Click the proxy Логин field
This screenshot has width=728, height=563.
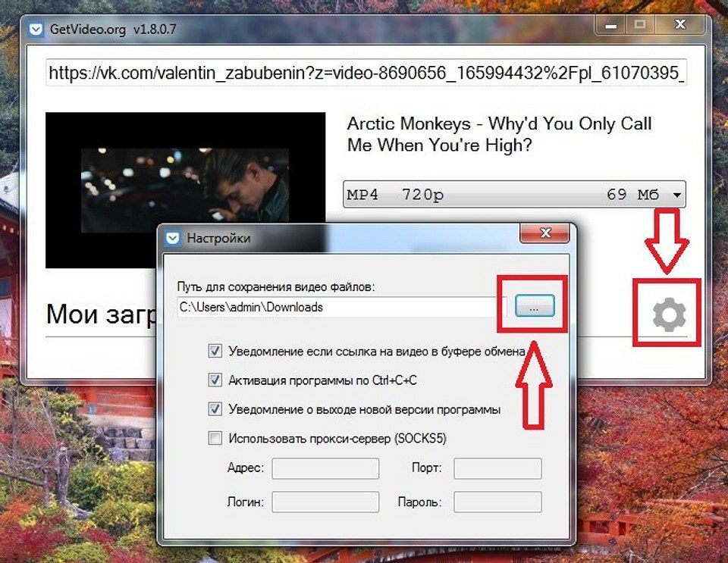coord(325,502)
